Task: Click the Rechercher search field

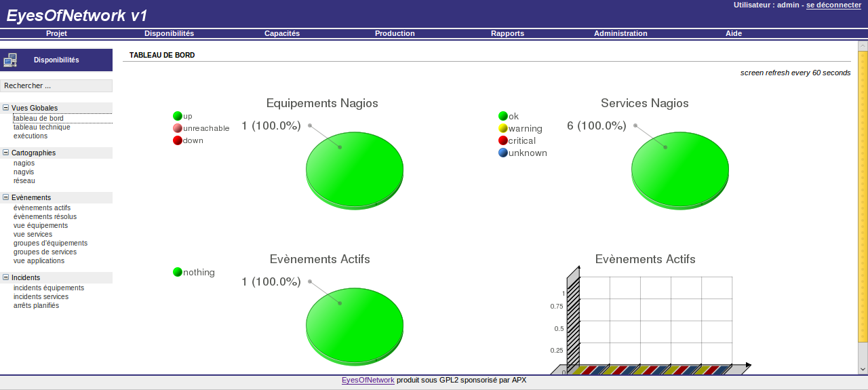Action: [56, 85]
